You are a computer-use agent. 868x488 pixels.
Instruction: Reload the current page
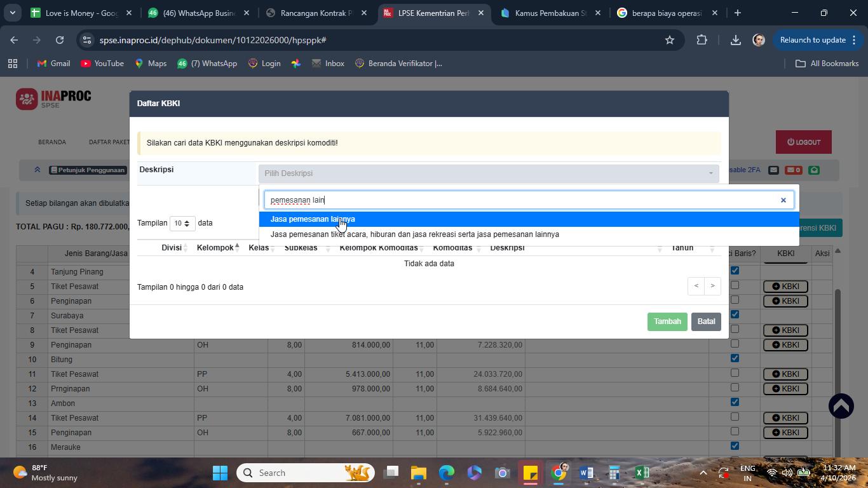[x=60, y=40]
